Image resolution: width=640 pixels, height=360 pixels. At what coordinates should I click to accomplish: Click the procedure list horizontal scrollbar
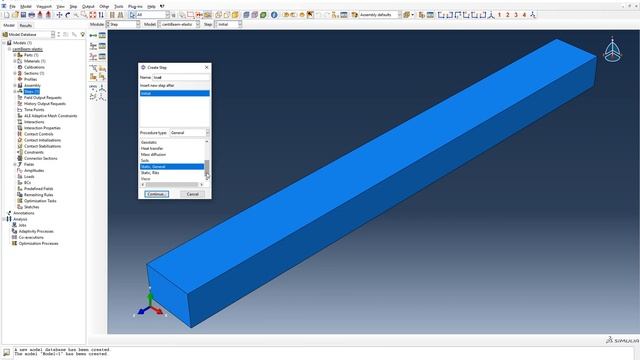pos(172,185)
